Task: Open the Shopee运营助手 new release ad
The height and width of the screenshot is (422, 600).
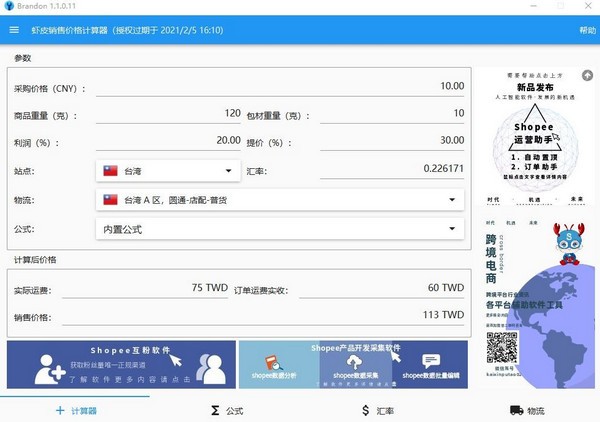Action: 535,137
